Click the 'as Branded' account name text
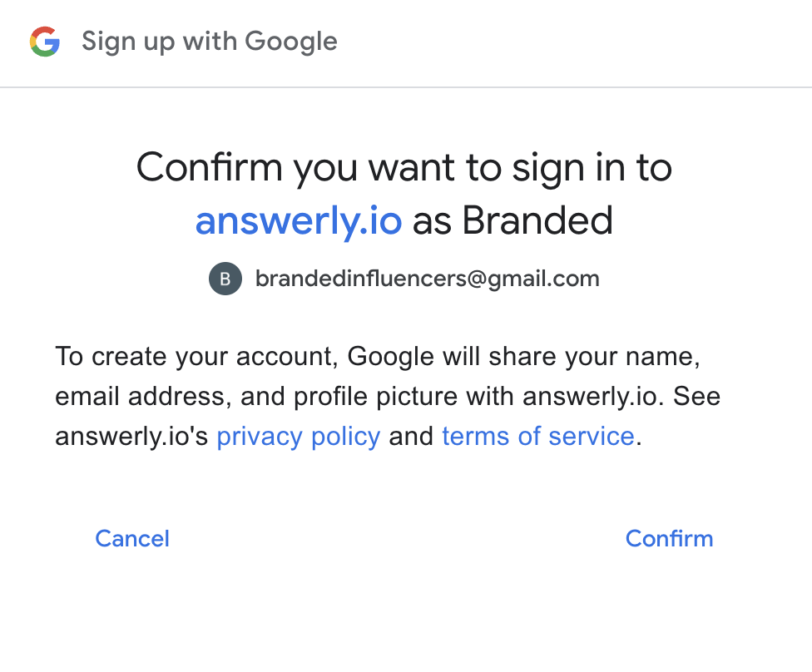812x672 pixels. click(512, 220)
